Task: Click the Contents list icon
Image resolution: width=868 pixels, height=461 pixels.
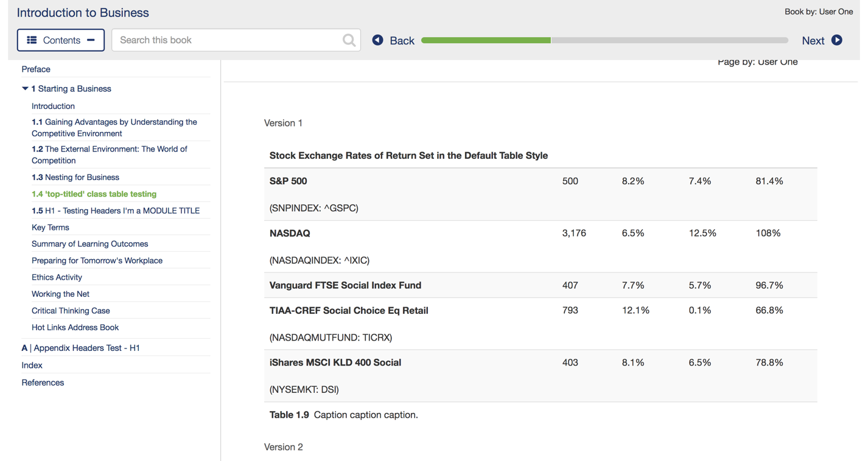Action: click(x=32, y=40)
